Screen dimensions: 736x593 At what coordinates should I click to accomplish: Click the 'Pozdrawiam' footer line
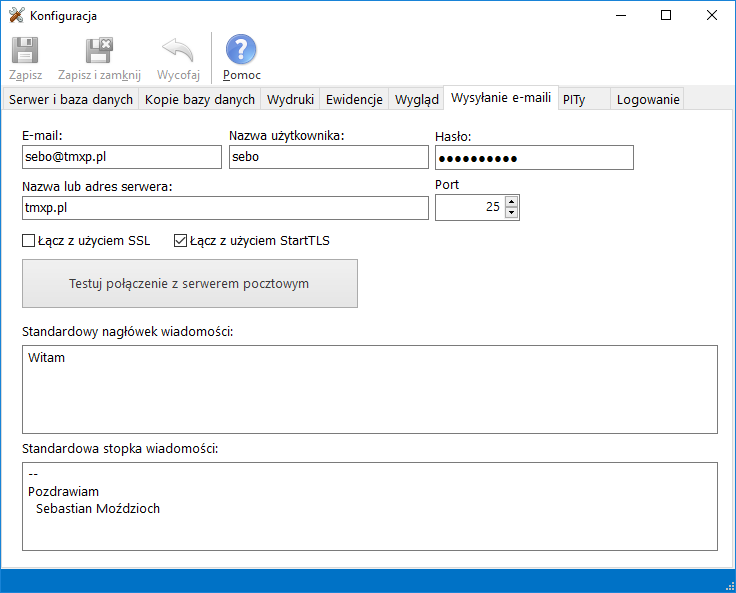(x=63, y=492)
